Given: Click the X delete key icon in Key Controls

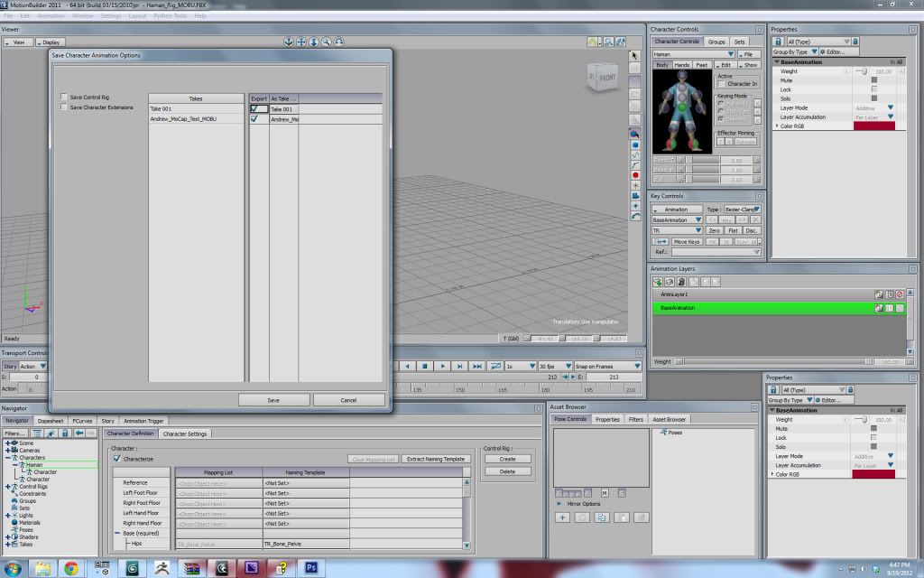Looking at the screenshot, I should click(x=755, y=220).
